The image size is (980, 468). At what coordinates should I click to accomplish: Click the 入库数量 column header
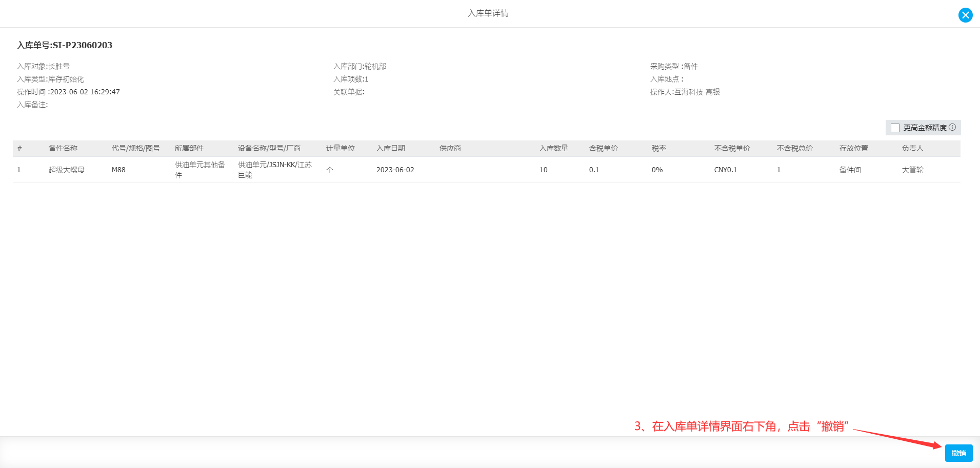(x=554, y=148)
